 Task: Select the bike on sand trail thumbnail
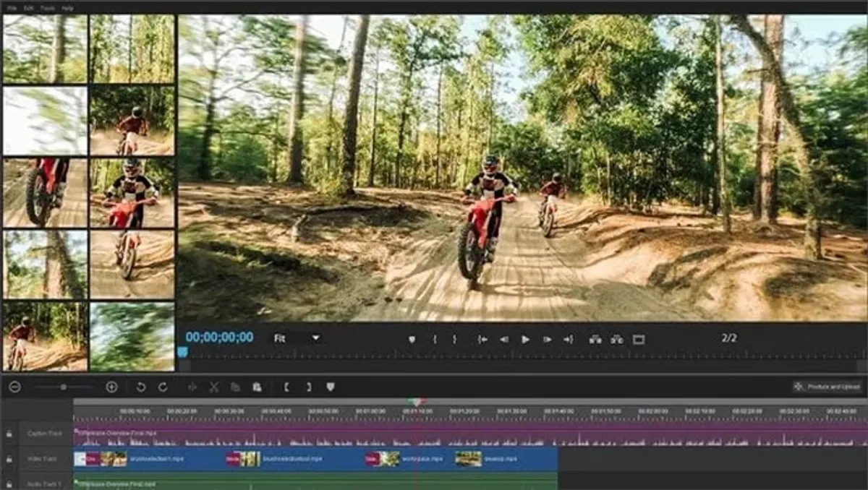coord(132,265)
